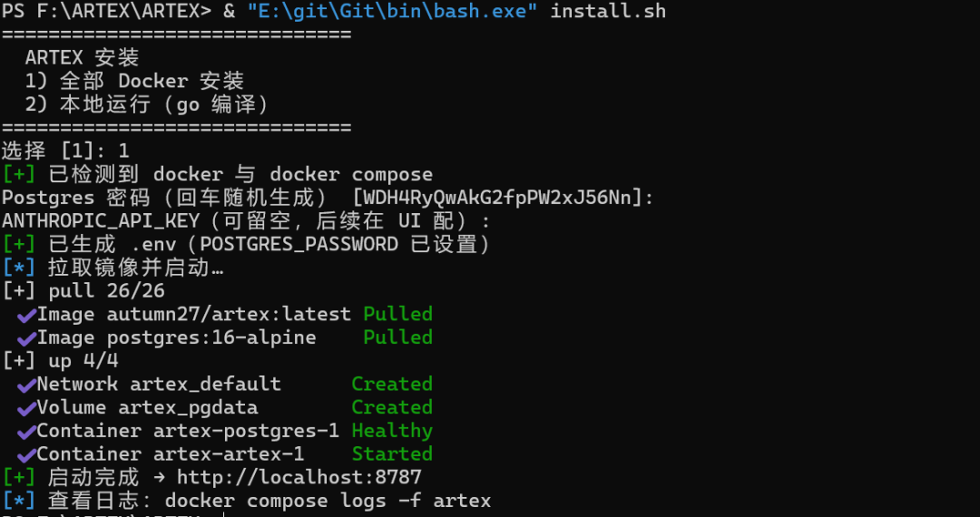Click the 'docker compose logs -f artex' command text
Screen dimensions: 980x517
328,501
